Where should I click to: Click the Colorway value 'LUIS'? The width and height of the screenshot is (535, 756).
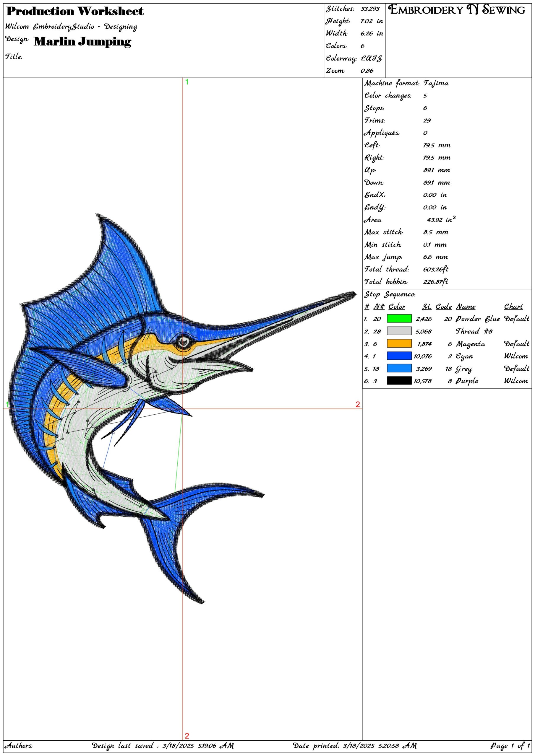pos(371,58)
